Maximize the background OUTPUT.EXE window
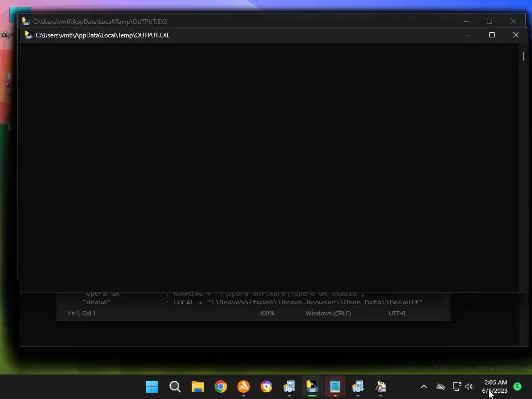Image resolution: width=532 pixels, height=399 pixels. pos(489,21)
